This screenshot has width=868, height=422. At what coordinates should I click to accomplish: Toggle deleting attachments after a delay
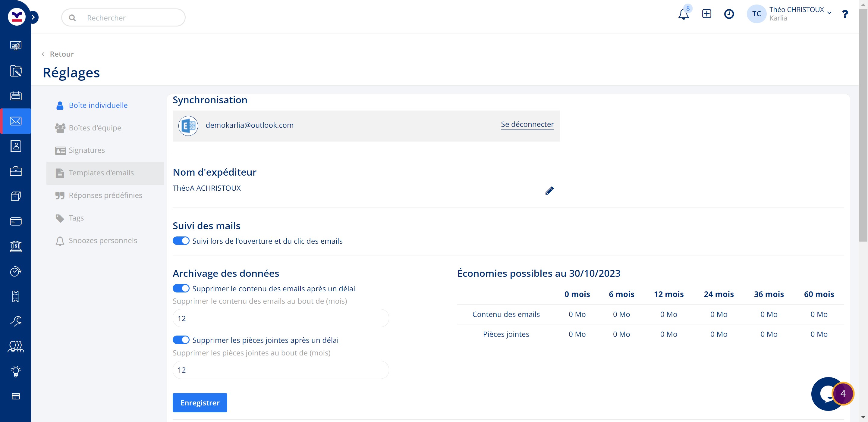click(181, 340)
